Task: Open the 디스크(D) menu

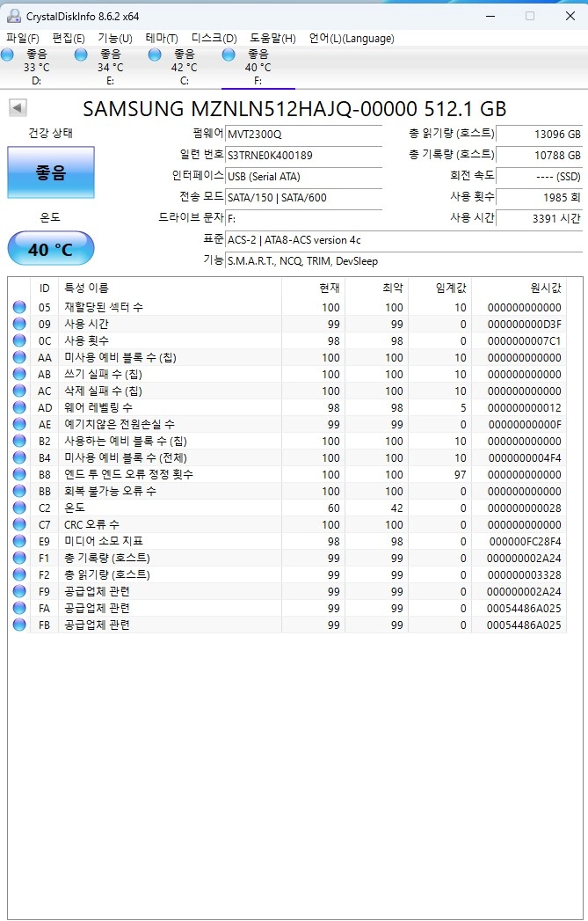Action: 214,38
